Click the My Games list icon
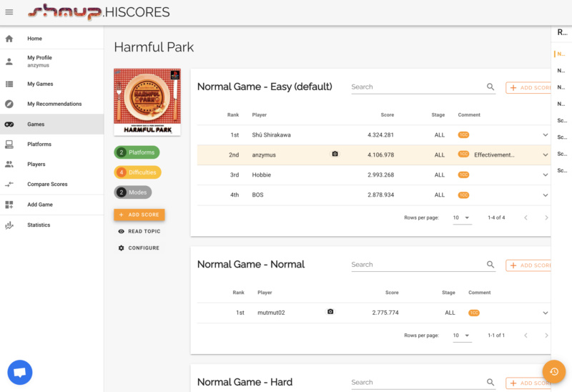 (9, 84)
